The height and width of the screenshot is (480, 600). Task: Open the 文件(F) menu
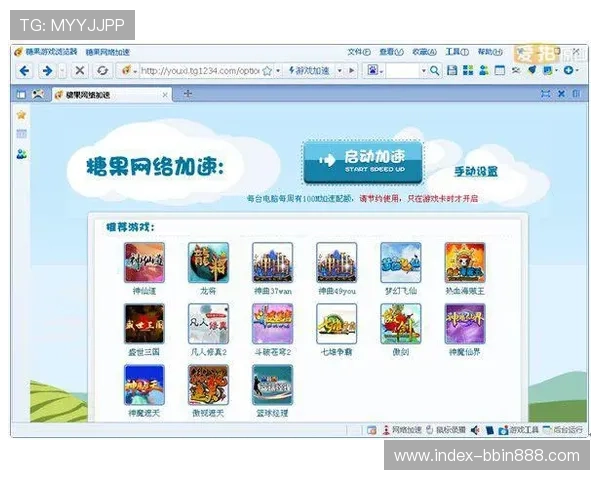click(359, 52)
